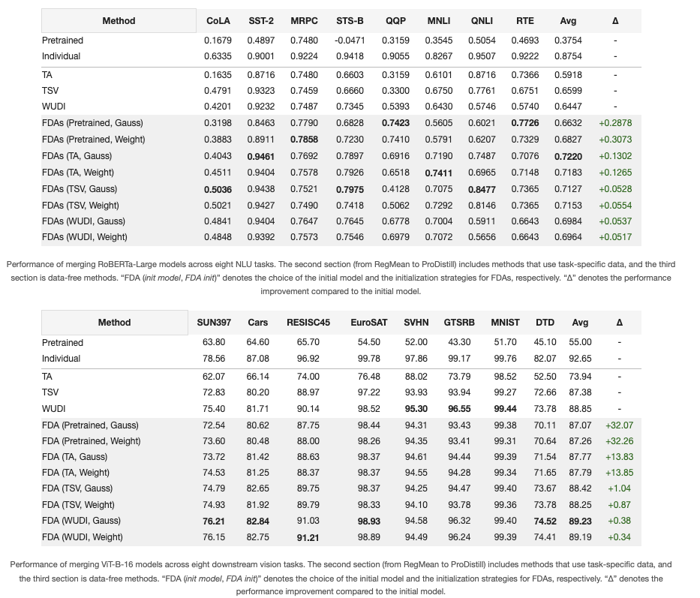Select the GTSRB column header
The width and height of the screenshot is (700, 598).
pyautogui.click(x=460, y=323)
